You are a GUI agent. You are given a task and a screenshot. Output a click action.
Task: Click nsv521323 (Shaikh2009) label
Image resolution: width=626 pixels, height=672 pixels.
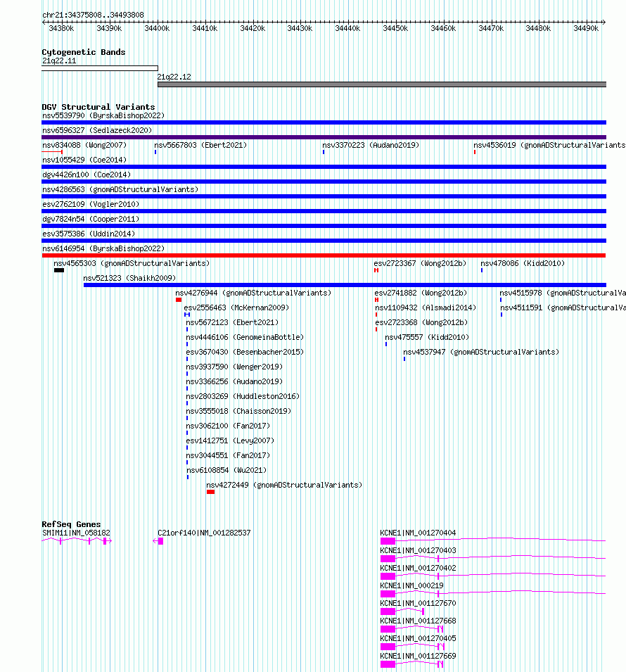coord(129,278)
